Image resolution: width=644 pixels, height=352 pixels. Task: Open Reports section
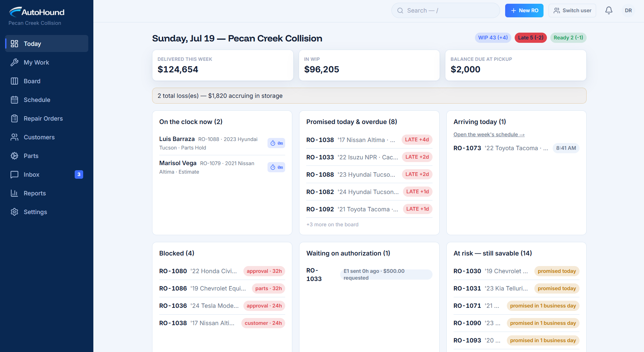click(47, 193)
